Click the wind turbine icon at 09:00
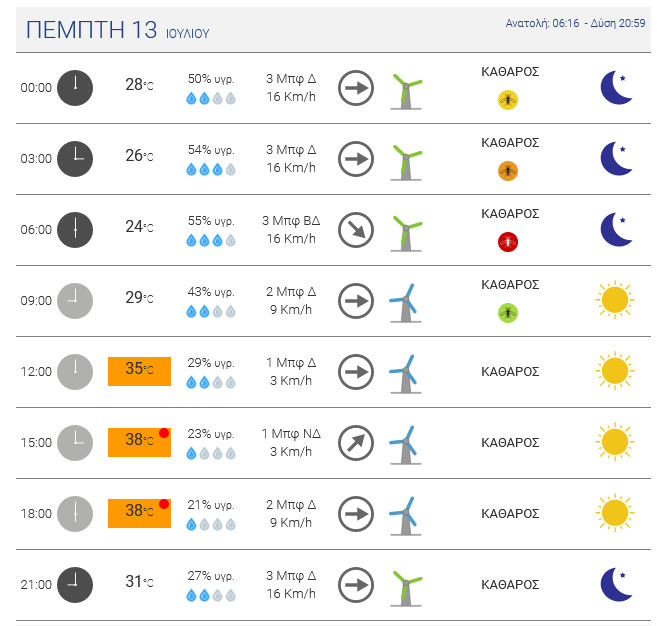 [x=404, y=301]
